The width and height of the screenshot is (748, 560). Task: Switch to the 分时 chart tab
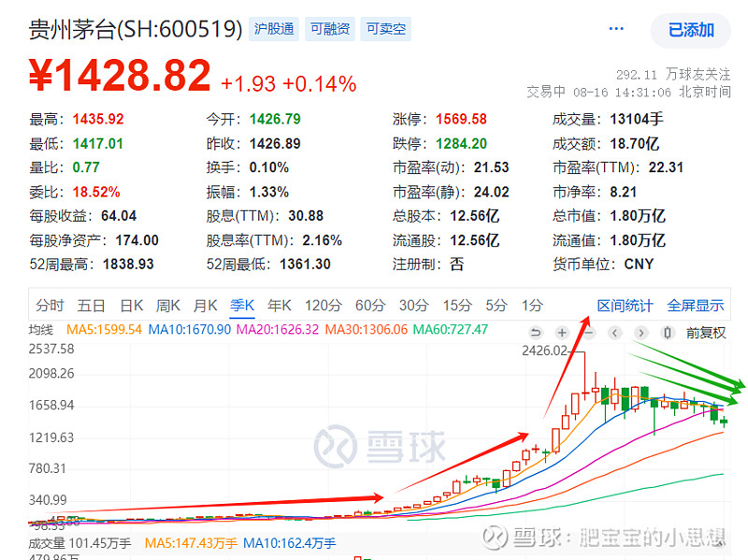50,306
